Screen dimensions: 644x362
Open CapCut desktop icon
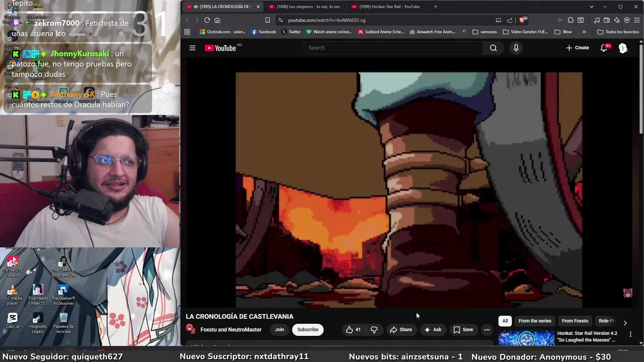click(13, 321)
